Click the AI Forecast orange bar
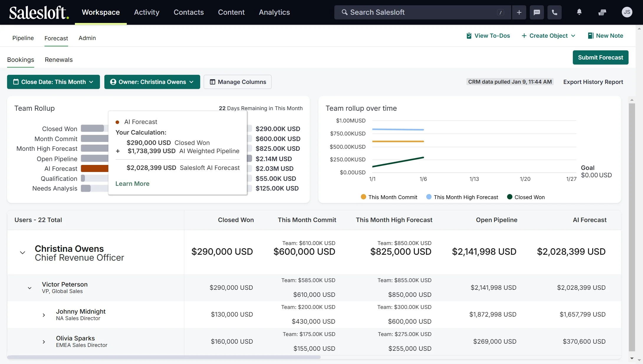The image size is (643, 364). [95, 169]
